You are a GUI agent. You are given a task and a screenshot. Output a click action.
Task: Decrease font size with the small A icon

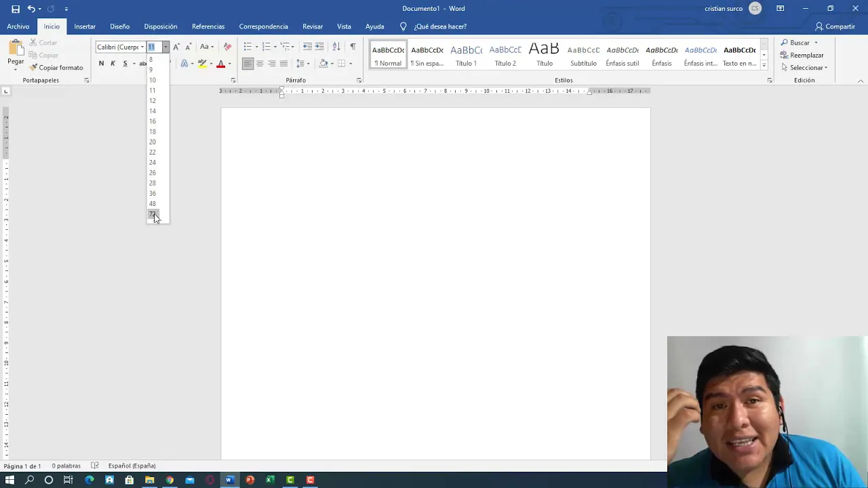pyautogui.click(x=188, y=47)
